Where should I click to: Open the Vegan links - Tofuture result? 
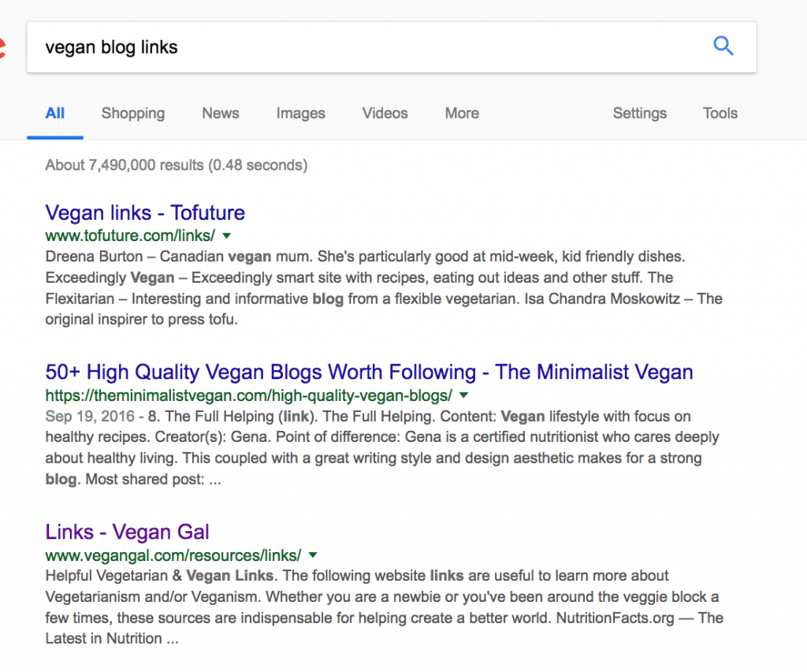pyautogui.click(x=145, y=213)
